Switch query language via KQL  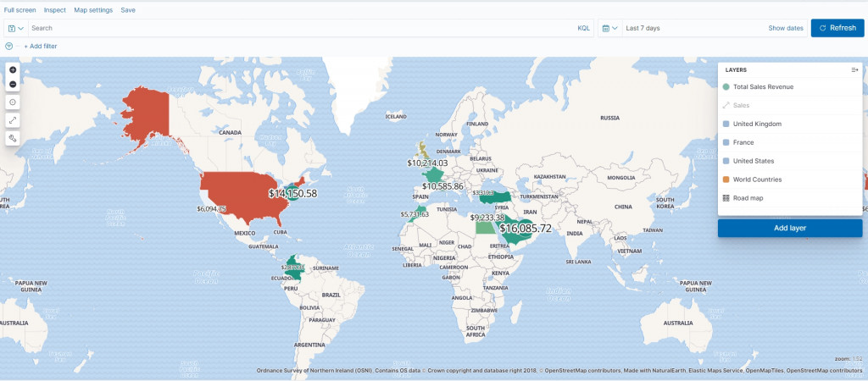coord(583,28)
